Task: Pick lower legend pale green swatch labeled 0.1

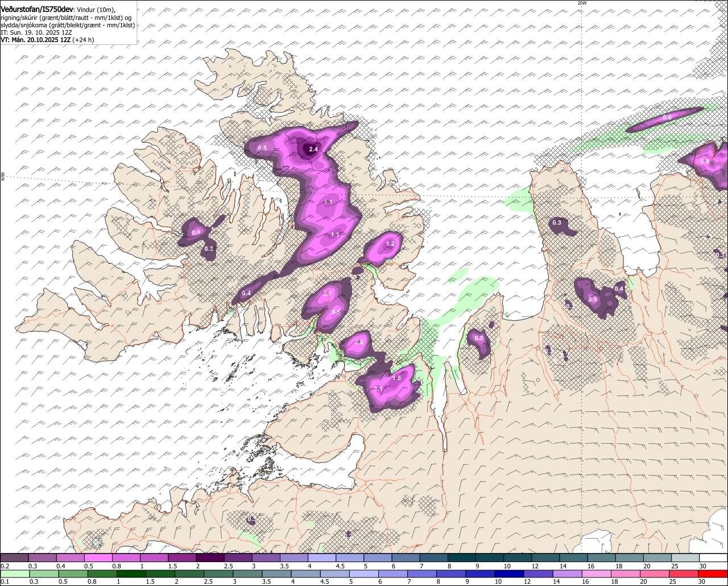Action: click(x=15, y=573)
